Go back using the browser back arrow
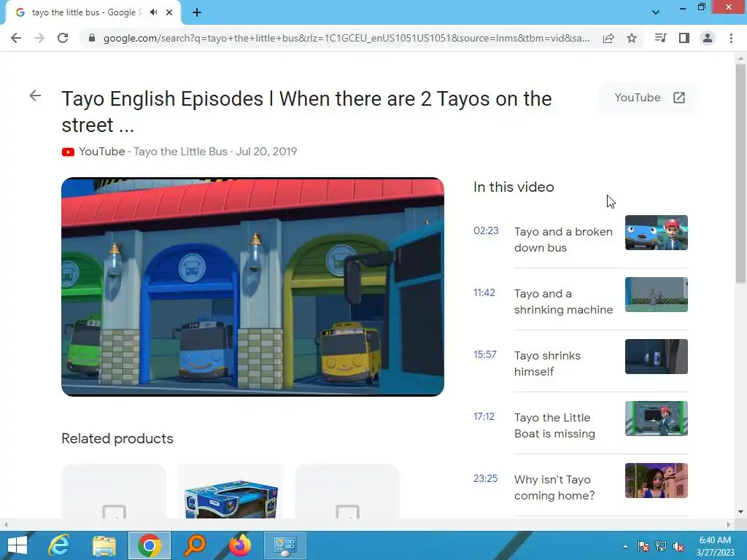Screen dimensions: 747x560 point(16,38)
